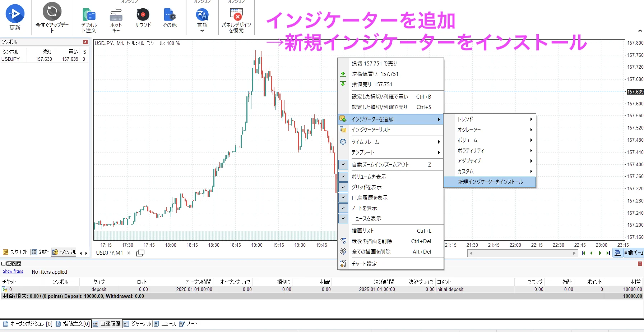Toggle ボリュームを表示 checkbox
This screenshot has width=644, height=332.
click(x=343, y=177)
